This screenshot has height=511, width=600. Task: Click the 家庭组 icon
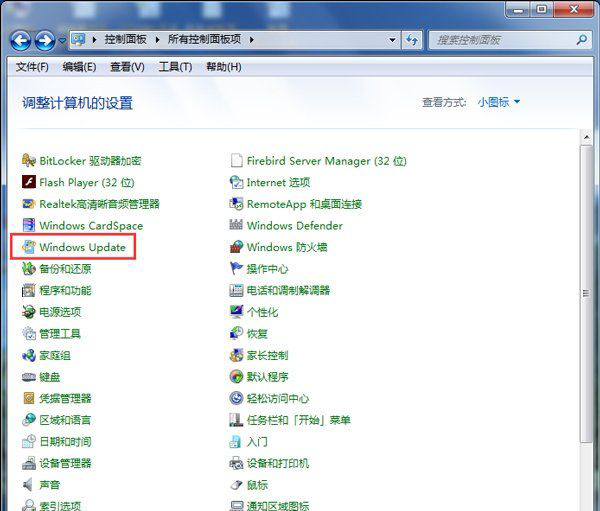[x=29, y=355]
